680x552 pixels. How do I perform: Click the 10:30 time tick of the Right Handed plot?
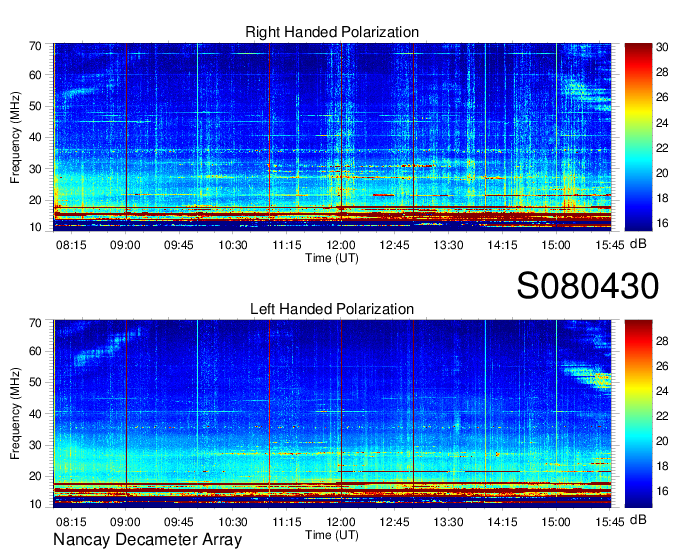coord(232,245)
